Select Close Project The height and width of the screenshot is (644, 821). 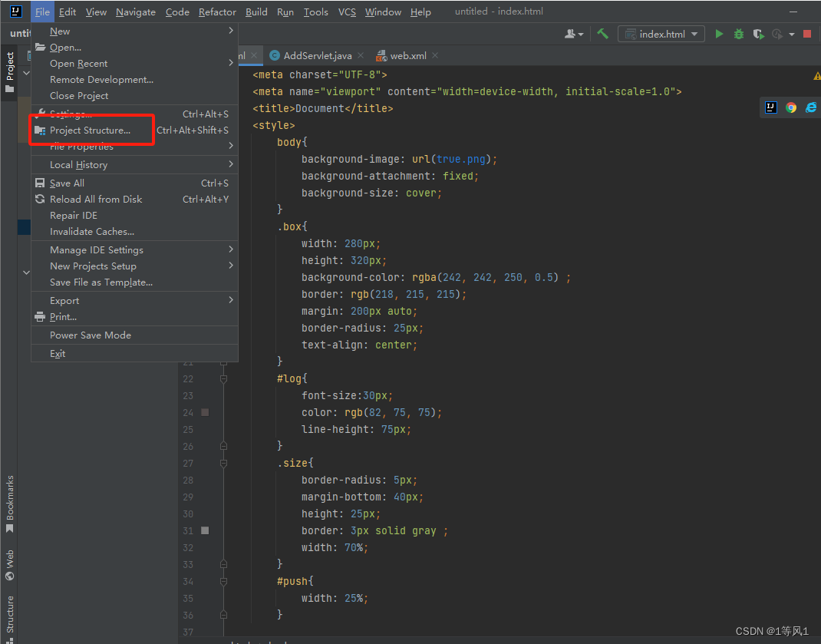[134, 96]
